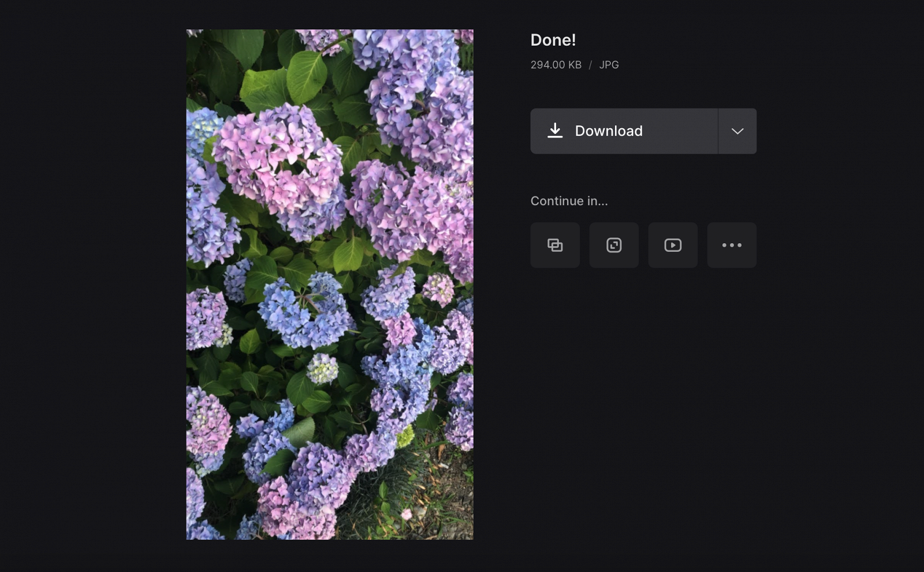The image size is (924, 572).
Task: Click the second tile in the Continue row
Action: point(613,245)
